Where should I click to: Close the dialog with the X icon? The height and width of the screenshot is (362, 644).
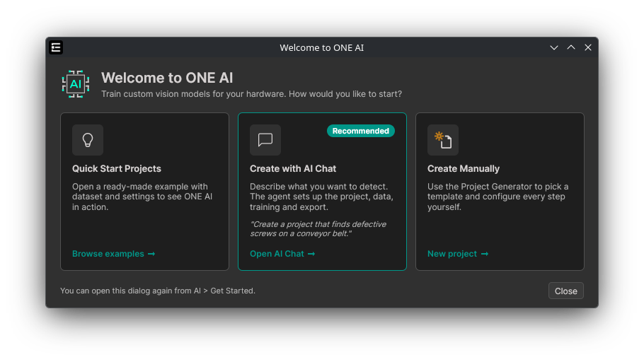click(588, 47)
